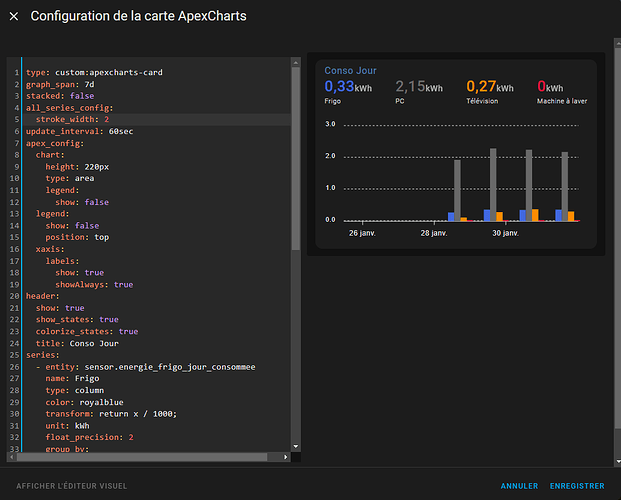The height and width of the screenshot is (500, 621).
Task: Click the 'graph_span: 7d' line
Action: [x=60, y=84]
